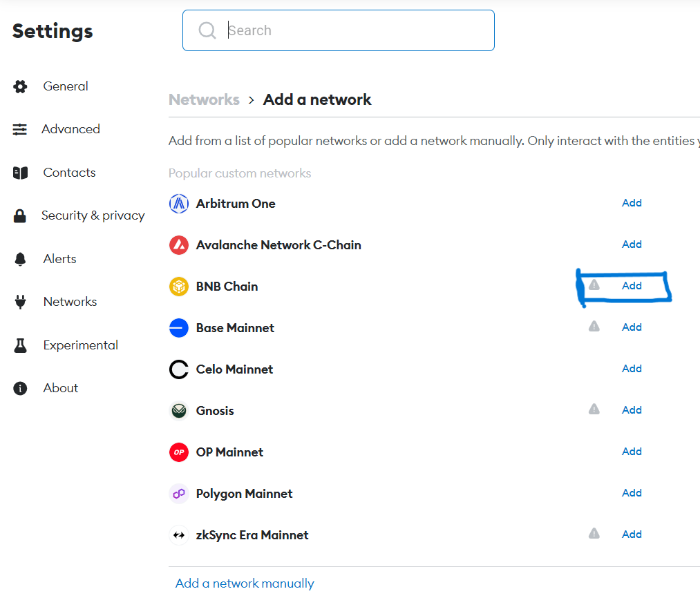Click the Polygon Mainnet name

(x=244, y=494)
